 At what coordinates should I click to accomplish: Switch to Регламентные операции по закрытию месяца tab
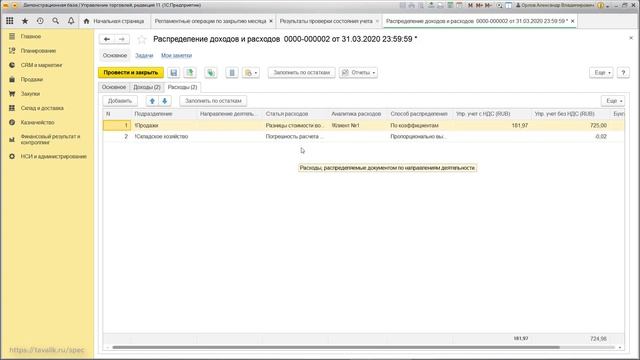coord(210,21)
